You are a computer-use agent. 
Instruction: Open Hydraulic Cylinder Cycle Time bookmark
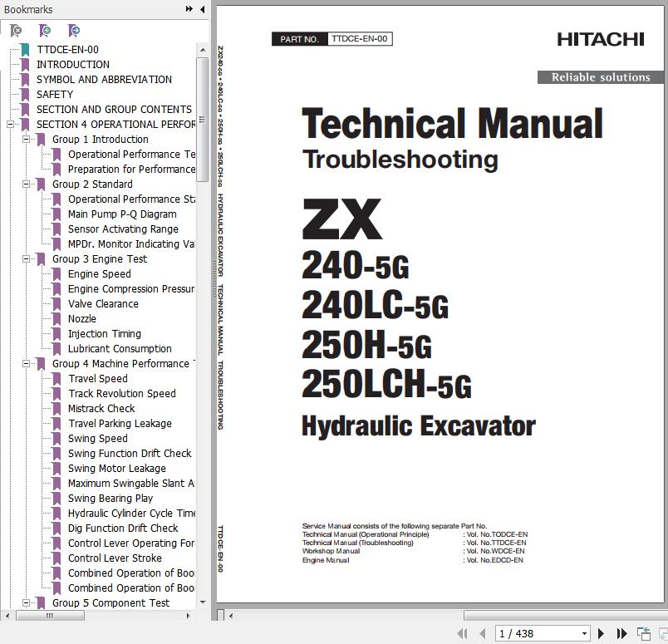[131, 514]
